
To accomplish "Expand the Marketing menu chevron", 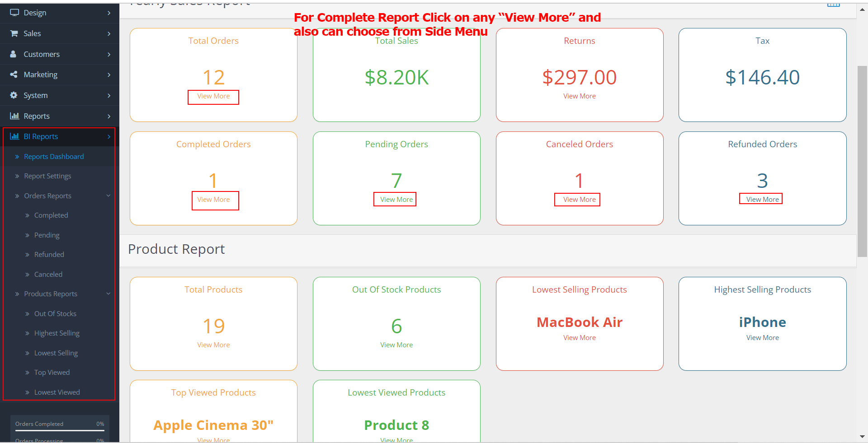I will point(109,75).
